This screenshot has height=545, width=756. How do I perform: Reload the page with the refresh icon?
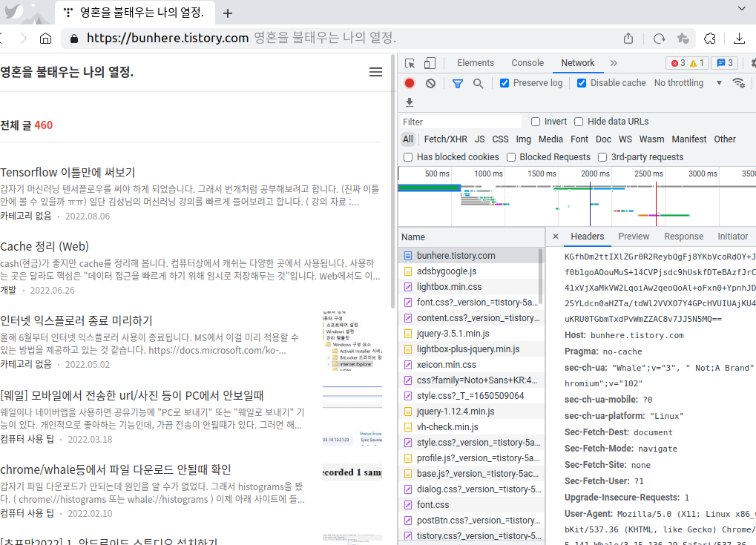(659, 39)
